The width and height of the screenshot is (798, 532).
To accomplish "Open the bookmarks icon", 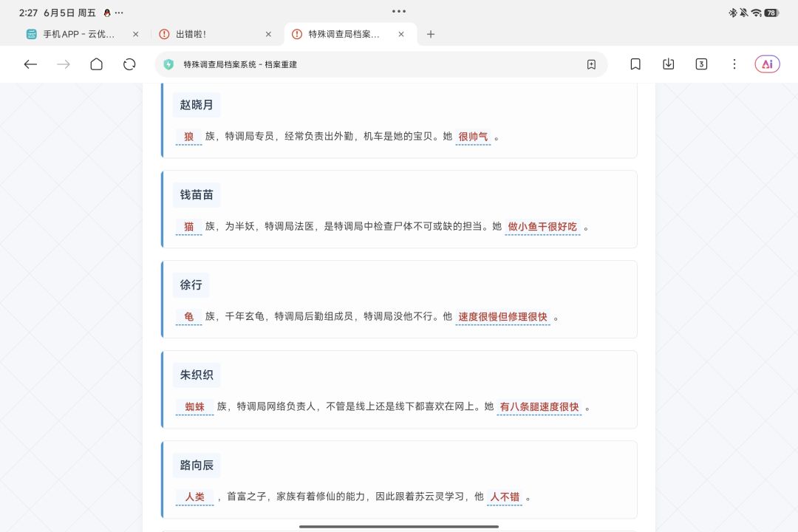I will coord(635,64).
